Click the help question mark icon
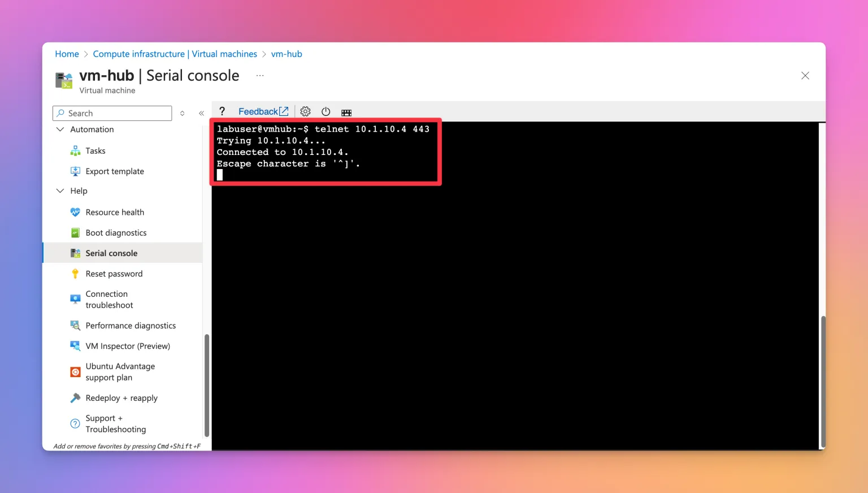The height and width of the screenshot is (493, 868). (222, 111)
